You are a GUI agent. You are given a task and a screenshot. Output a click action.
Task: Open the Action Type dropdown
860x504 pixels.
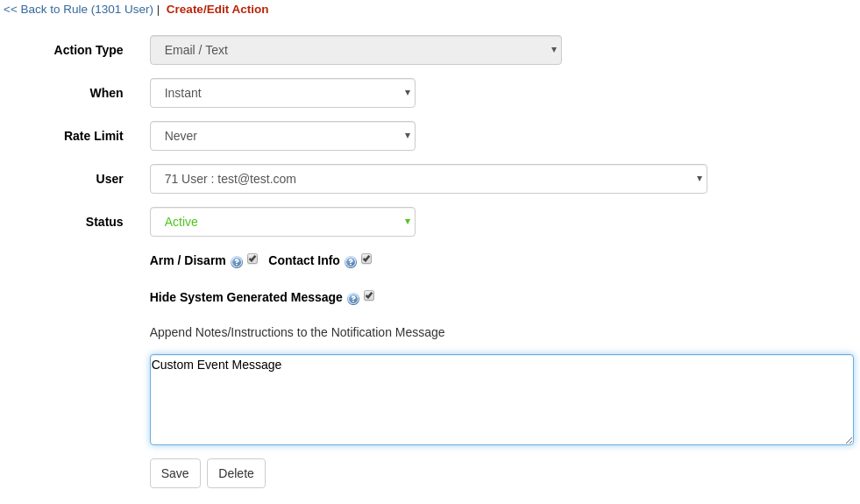(x=355, y=50)
